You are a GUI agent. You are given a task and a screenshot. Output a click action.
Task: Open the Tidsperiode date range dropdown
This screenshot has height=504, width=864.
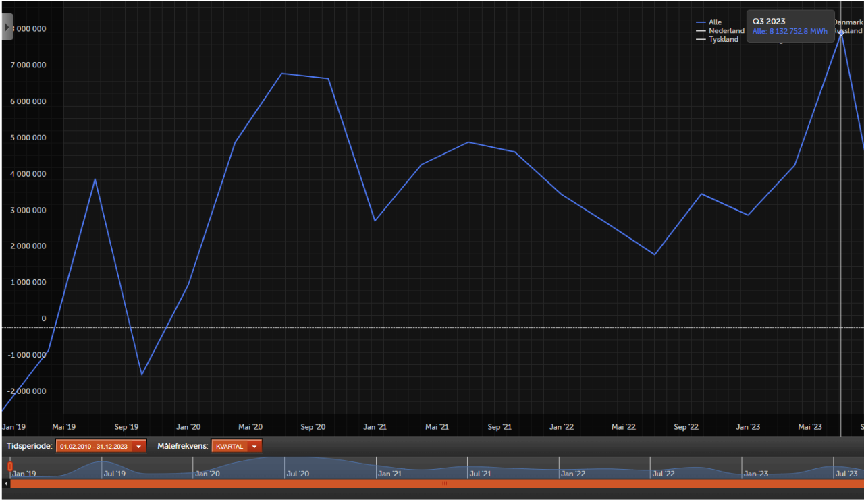(x=101, y=447)
